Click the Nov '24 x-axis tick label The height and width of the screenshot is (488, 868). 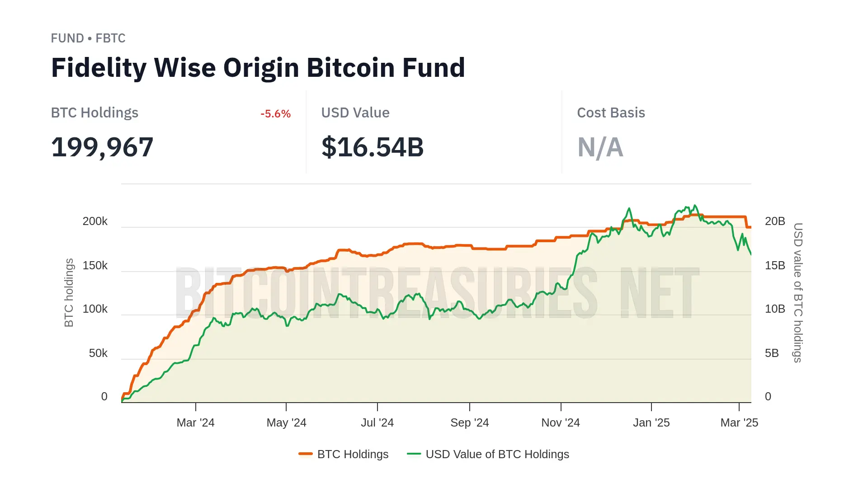561,423
